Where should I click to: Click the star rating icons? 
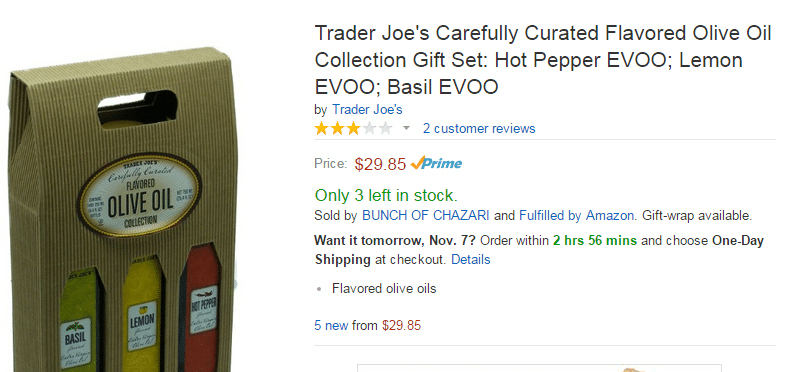(353, 128)
